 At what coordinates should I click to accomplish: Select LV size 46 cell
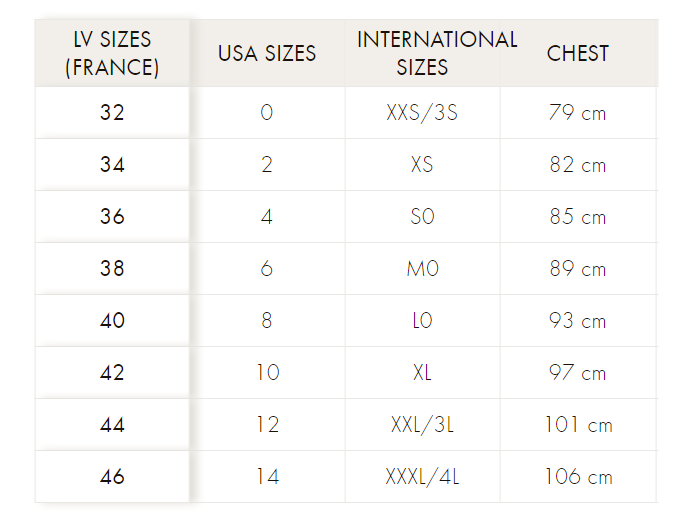tap(112, 477)
